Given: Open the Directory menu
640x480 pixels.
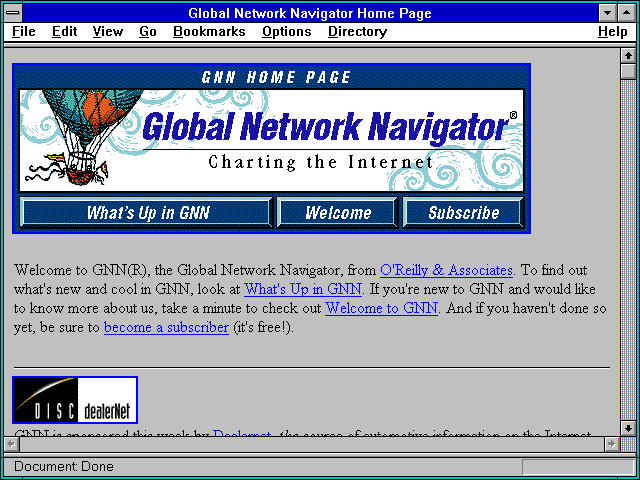Looking at the screenshot, I should coord(357,32).
